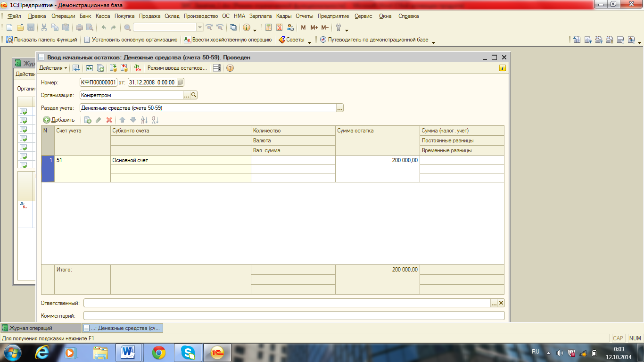The width and height of the screenshot is (644, 362).
Task: Click the M- memory subtract button
Action: click(x=325, y=27)
